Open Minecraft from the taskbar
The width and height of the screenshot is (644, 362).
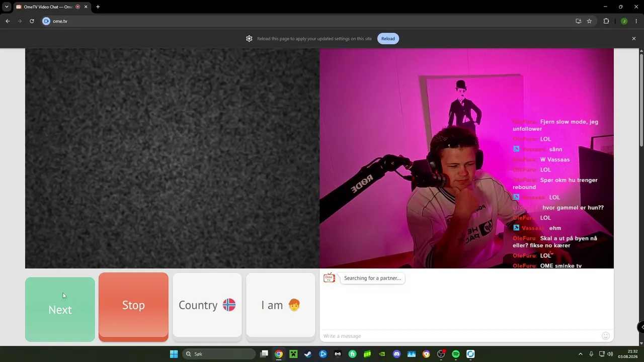293,354
